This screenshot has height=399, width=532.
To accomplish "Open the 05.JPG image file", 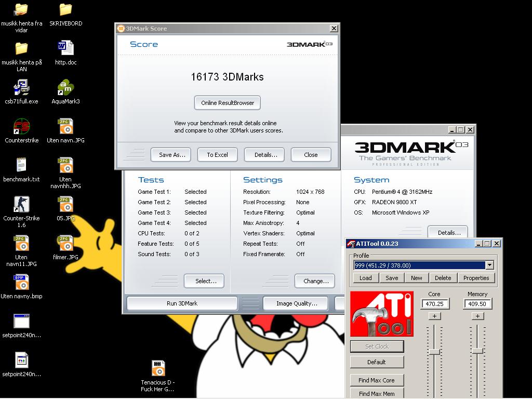I will pos(65,204).
